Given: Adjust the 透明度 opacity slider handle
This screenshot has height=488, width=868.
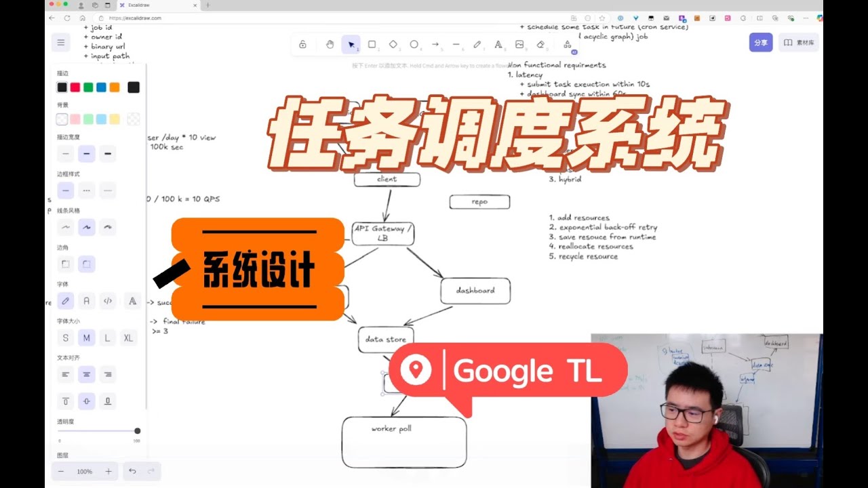Looking at the screenshot, I should click(x=137, y=431).
